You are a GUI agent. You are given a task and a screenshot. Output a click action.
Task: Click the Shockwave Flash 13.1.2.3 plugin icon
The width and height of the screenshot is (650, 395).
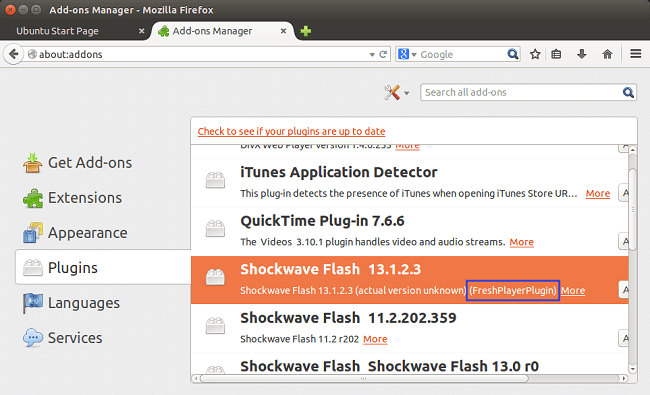tap(216, 277)
